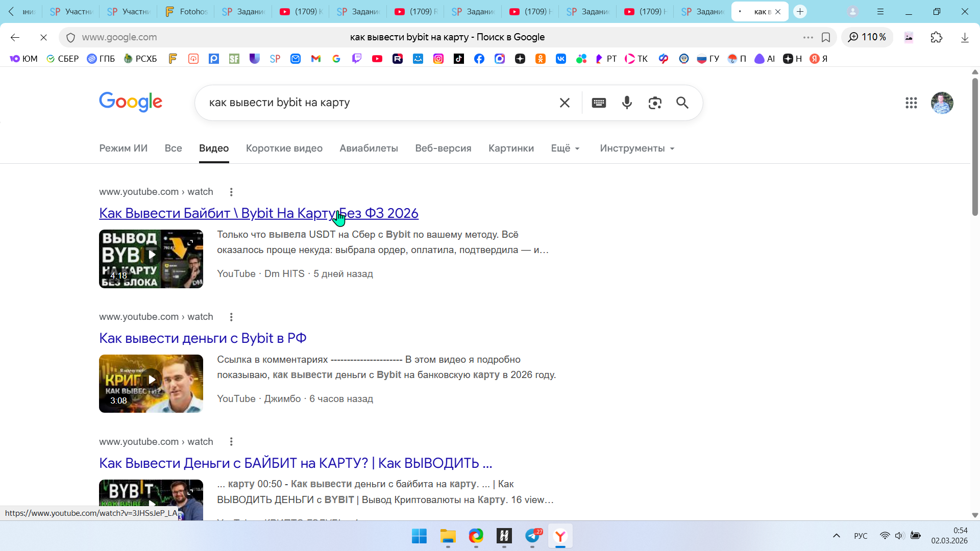Image resolution: width=980 pixels, height=551 pixels.
Task: Open the downloads arrow icon
Action: 965,37
